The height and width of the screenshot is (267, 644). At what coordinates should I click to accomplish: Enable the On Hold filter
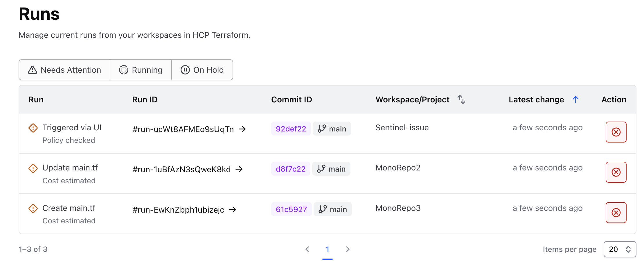[x=202, y=70]
